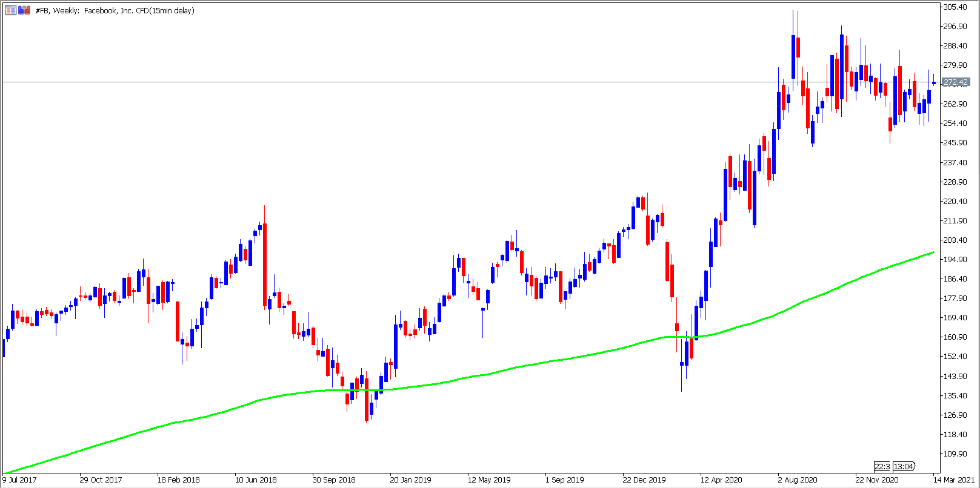Click the '12 Apr 2020' date label
Viewport: 980px width, 488px height.
click(721, 480)
